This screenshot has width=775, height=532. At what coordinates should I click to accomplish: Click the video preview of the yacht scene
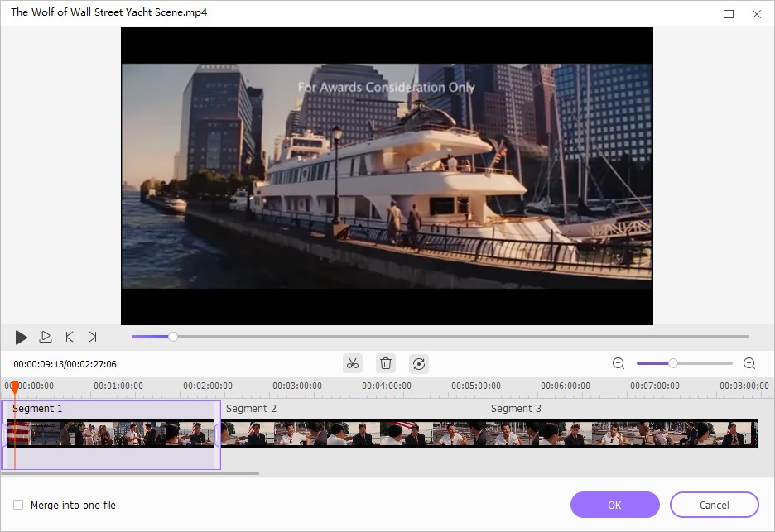pyautogui.click(x=387, y=175)
